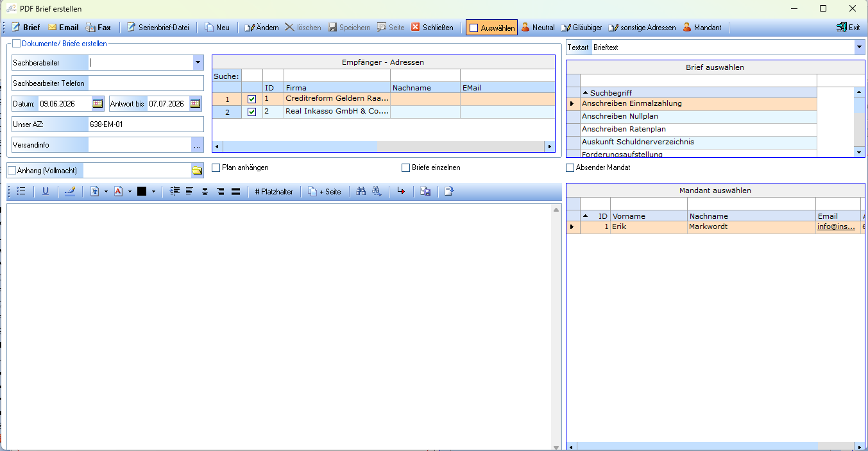Click the black color swatch in the editor toolbar
This screenshot has height=451, width=868.
142,191
